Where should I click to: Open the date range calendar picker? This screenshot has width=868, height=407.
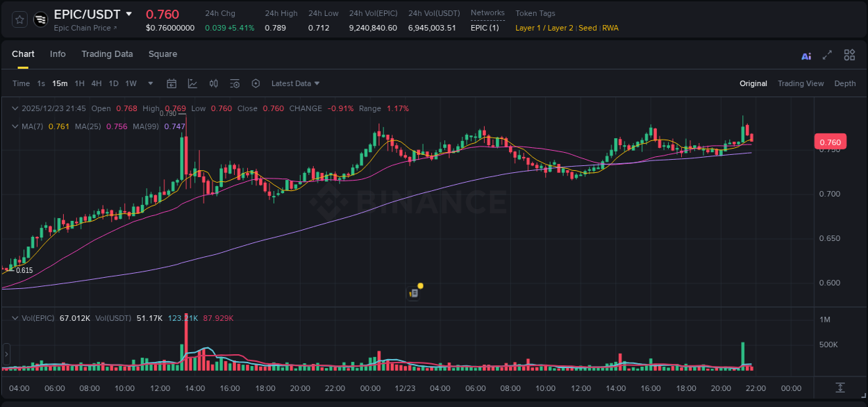pyautogui.click(x=172, y=83)
